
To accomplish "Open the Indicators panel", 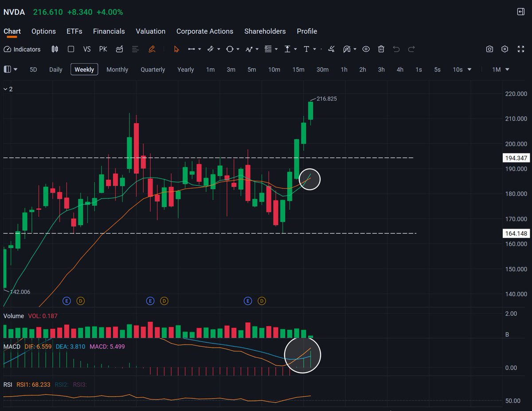I will [x=22, y=49].
